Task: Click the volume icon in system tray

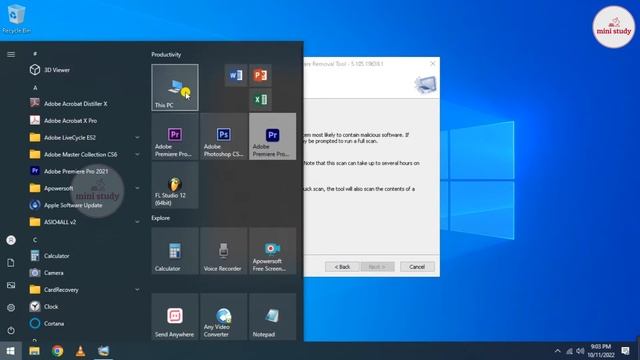Action: [x=580, y=351]
